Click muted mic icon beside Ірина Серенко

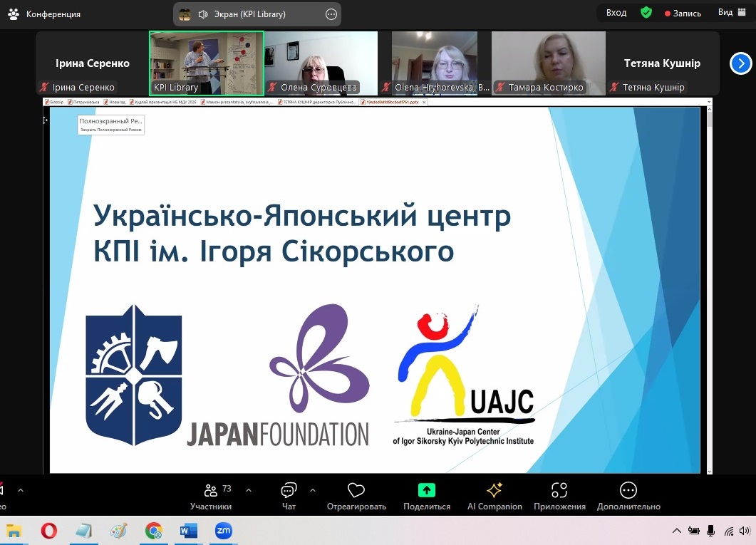(x=44, y=87)
